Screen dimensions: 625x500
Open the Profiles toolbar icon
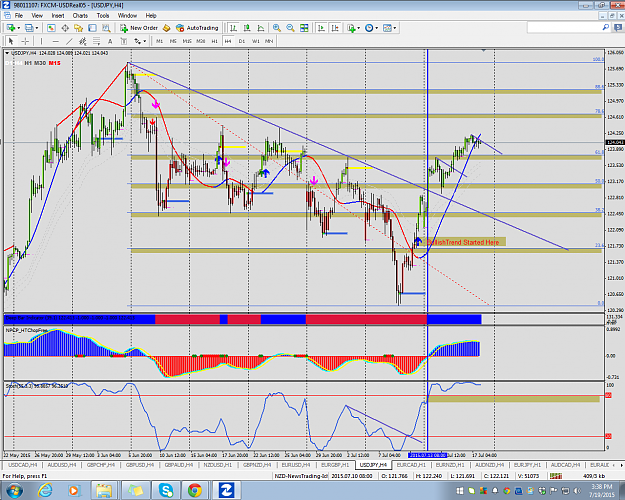[29, 28]
